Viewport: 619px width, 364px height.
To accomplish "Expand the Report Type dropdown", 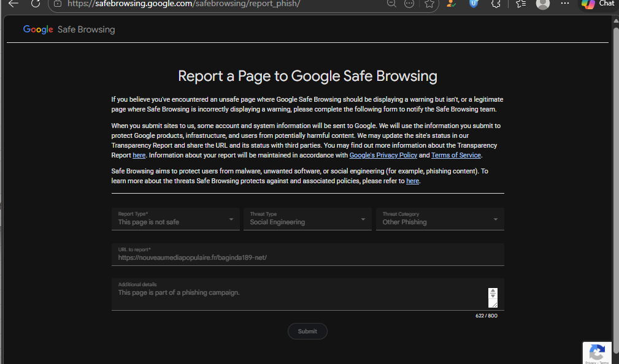I will click(175, 219).
